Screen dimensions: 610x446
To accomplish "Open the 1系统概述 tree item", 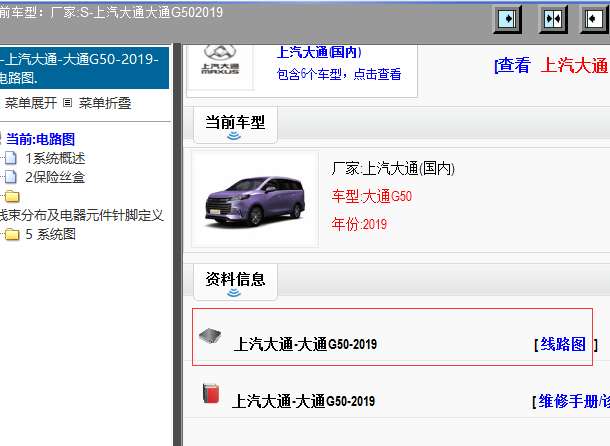I will coord(55,158).
